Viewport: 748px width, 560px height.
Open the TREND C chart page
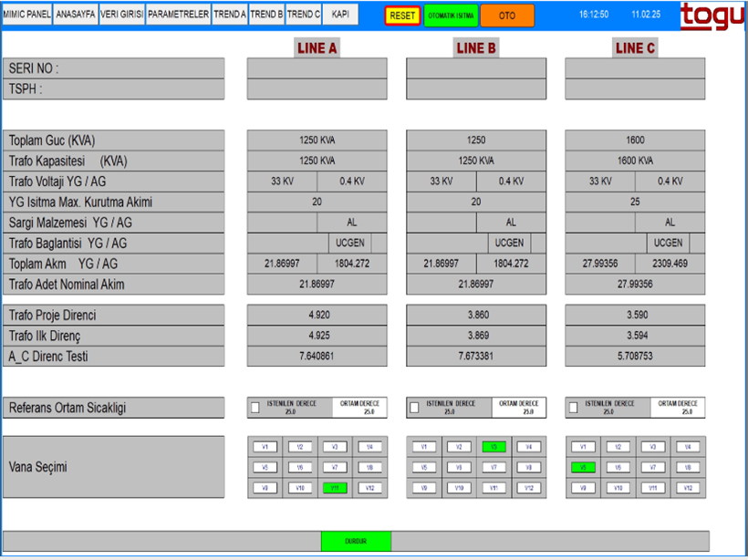coord(303,16)
